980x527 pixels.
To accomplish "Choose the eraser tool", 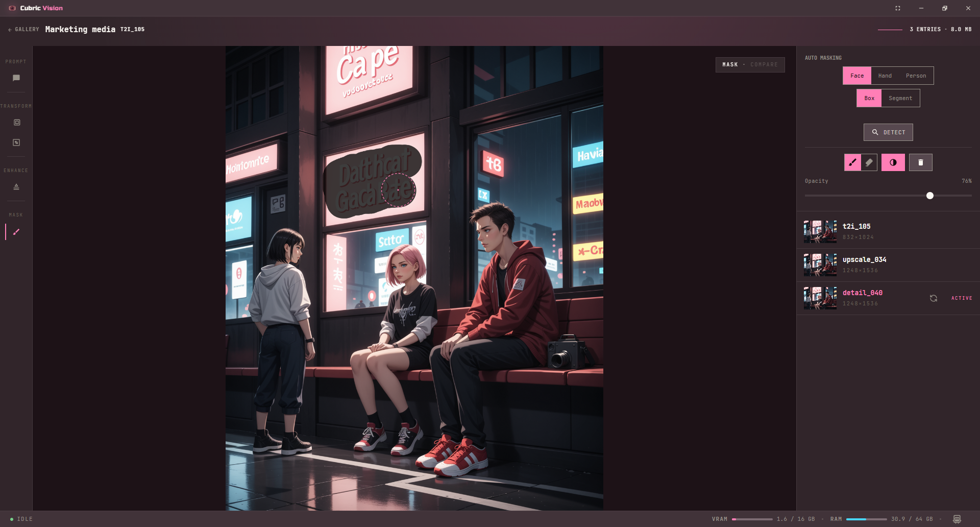I will pyautogui.click(x=869, y=162).
